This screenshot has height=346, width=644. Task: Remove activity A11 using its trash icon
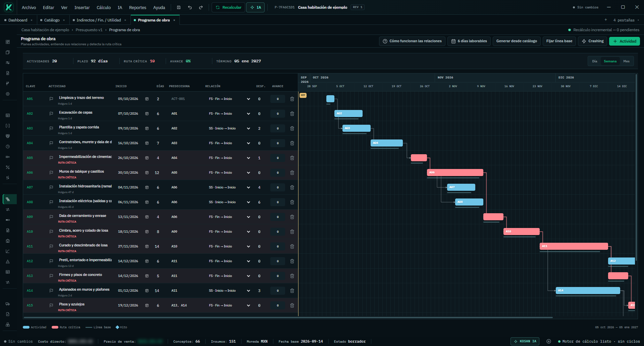click(x=292, y=246)
